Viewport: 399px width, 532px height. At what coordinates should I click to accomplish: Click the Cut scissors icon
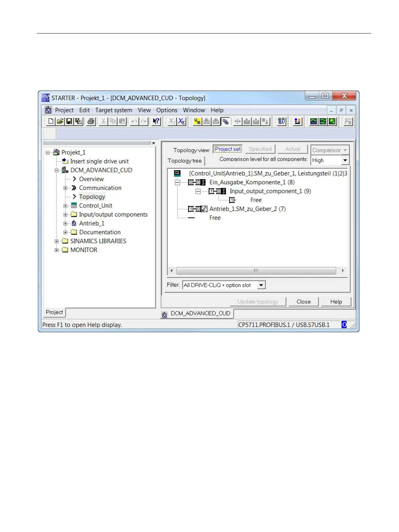[104, 121]
